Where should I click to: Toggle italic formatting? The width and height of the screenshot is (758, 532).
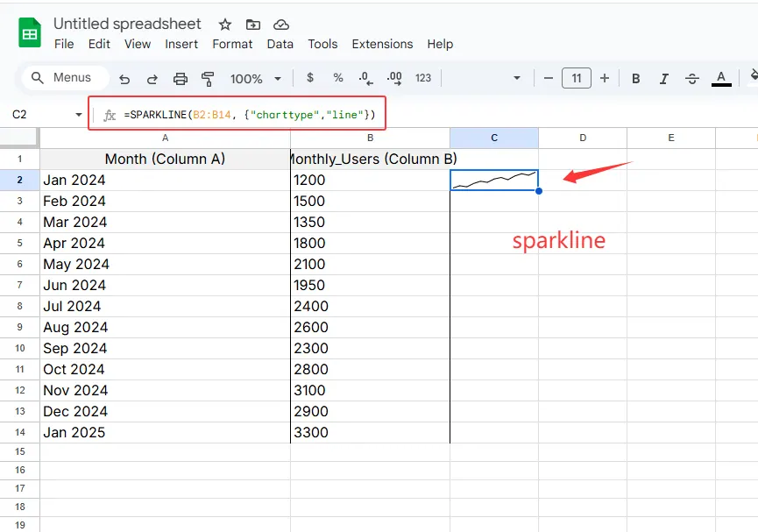pos(663,78)
